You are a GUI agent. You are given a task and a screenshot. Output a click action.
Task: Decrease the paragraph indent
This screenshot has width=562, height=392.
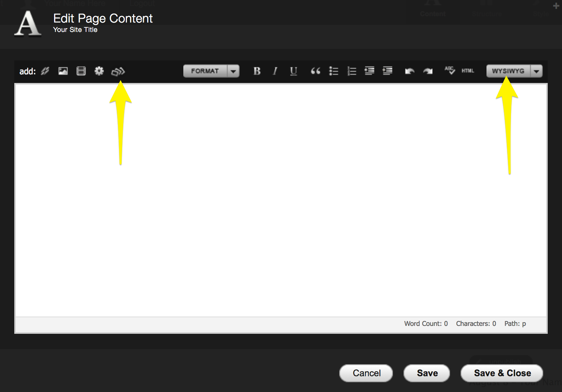[369, 71]
